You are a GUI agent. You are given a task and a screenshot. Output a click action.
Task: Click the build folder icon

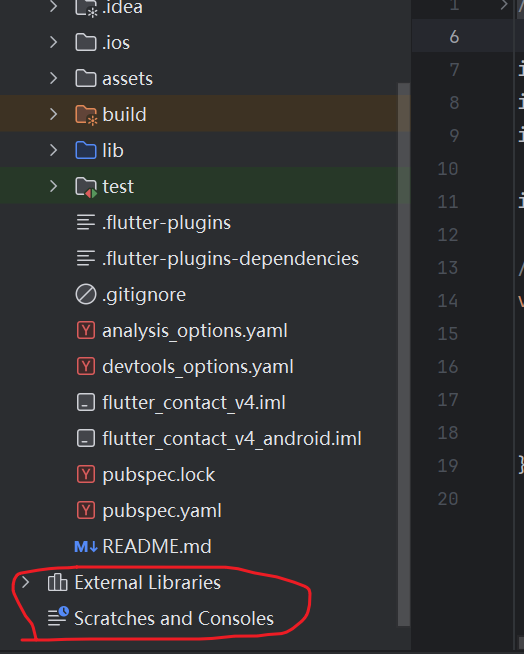coord(86,114)
